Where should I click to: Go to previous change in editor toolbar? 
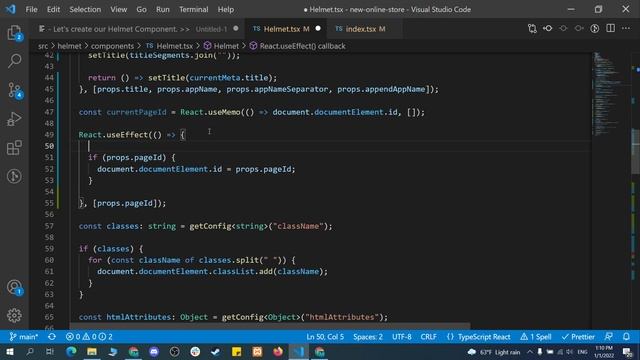548,29
